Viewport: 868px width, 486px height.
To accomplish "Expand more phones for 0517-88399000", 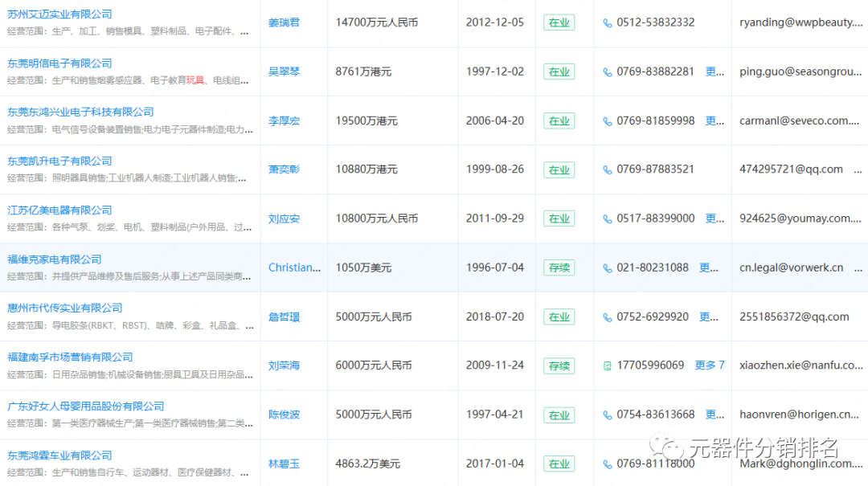I will click(714, 218).
